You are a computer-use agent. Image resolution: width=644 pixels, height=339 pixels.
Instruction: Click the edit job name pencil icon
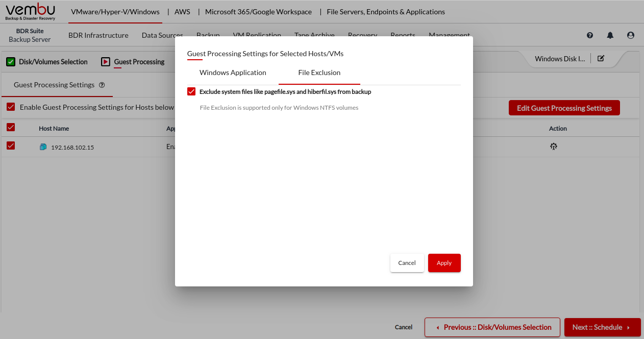601,58
